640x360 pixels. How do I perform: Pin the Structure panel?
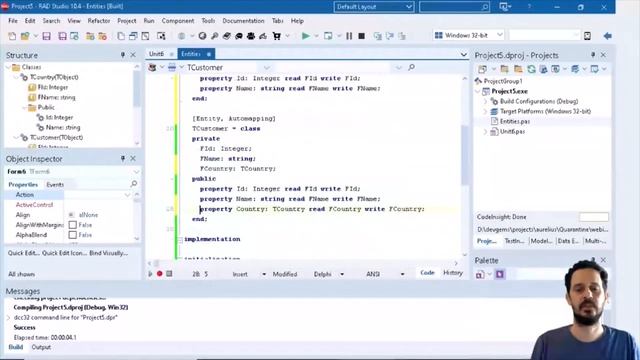tap(123, 55)
